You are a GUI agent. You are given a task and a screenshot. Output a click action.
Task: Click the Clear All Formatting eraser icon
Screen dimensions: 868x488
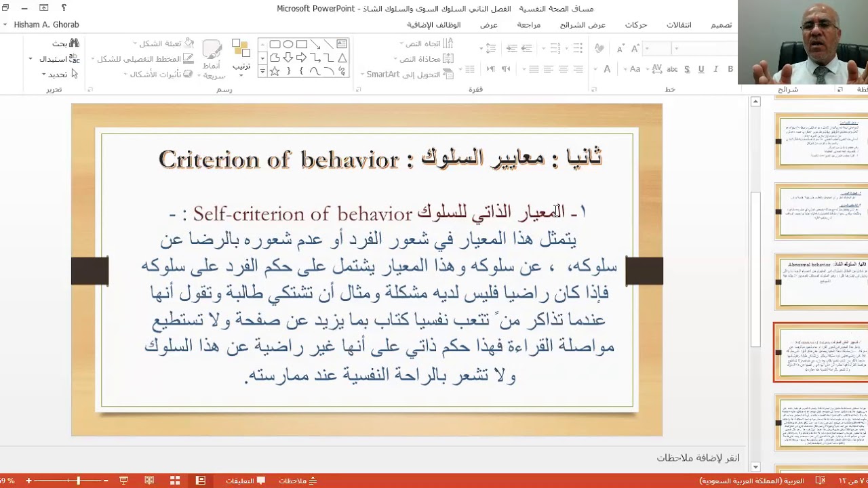pyautogui.click(x=599, y=48)
